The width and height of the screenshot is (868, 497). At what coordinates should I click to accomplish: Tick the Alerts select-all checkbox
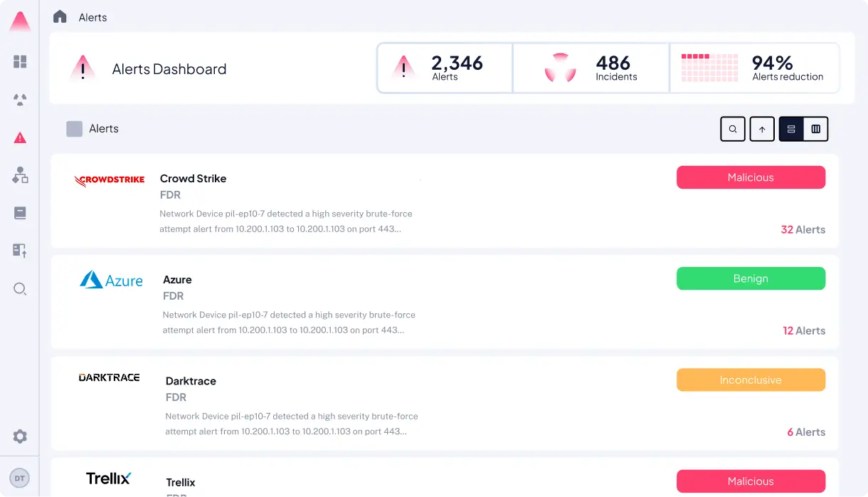[x=74, y=129]
